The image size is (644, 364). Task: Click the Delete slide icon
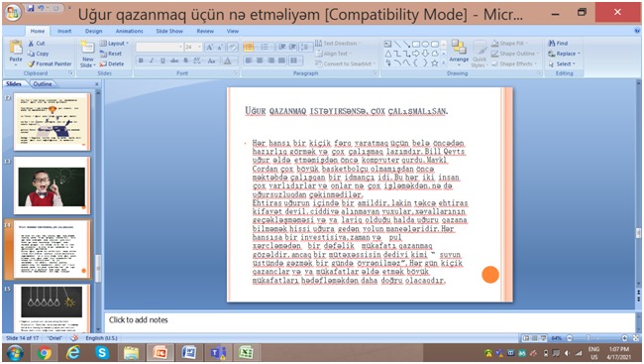(x=112, y=64)
